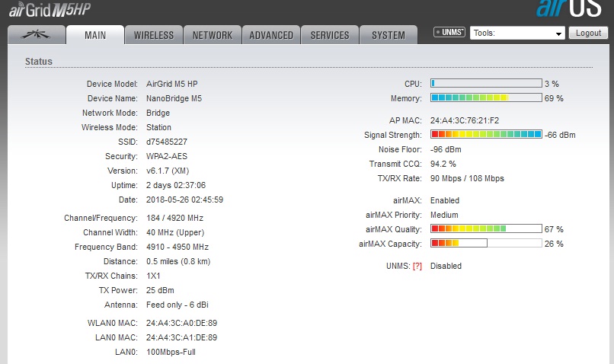This screenshot has width=614, height=364.
Task: Click the Version value v6.1.7 (XM)
Action: pyautogui.click(x=168, y=171)
